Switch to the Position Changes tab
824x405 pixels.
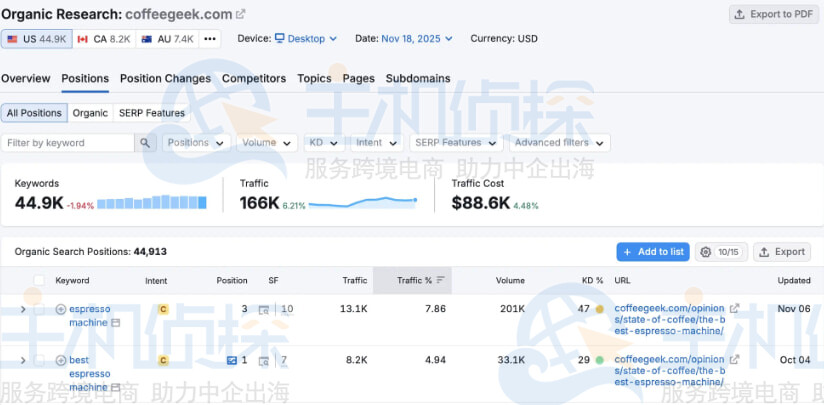[x=165, y=78]
